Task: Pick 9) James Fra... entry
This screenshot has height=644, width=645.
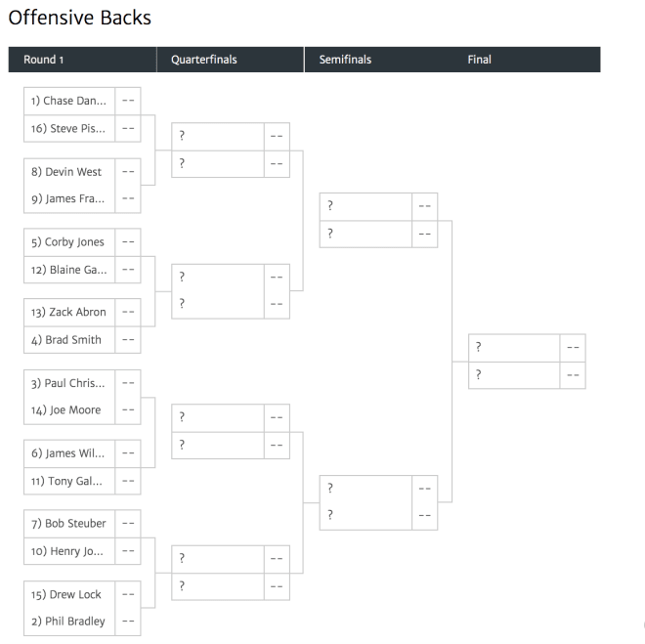Action: click(x=69, y=199)
